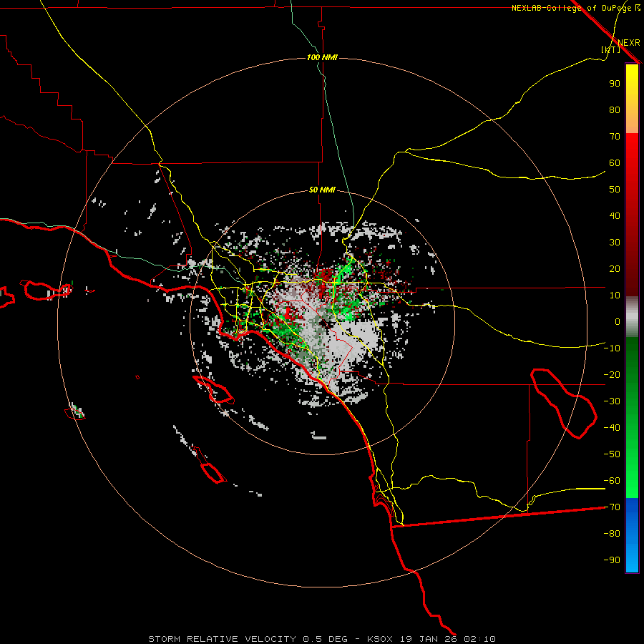This screenshot has height=644, width=644.
Task: Click the "40" value on velocity scale
Action: (615, 215)
